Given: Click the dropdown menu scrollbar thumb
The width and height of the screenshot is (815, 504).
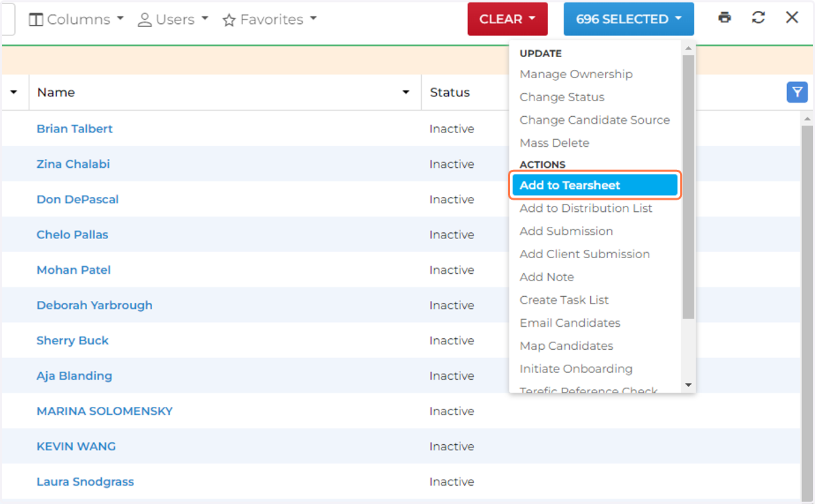Looking at the screenshot, I should (x=688, y=187).
